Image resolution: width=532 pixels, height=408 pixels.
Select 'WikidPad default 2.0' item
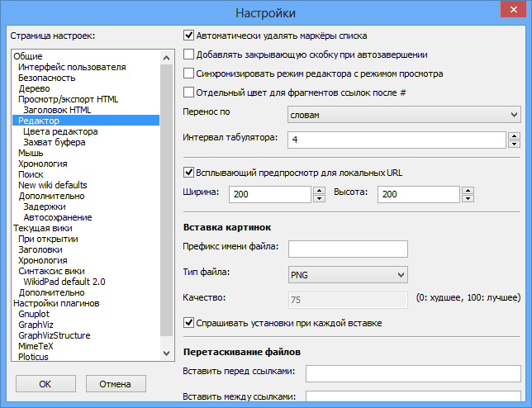coord(64,282)
